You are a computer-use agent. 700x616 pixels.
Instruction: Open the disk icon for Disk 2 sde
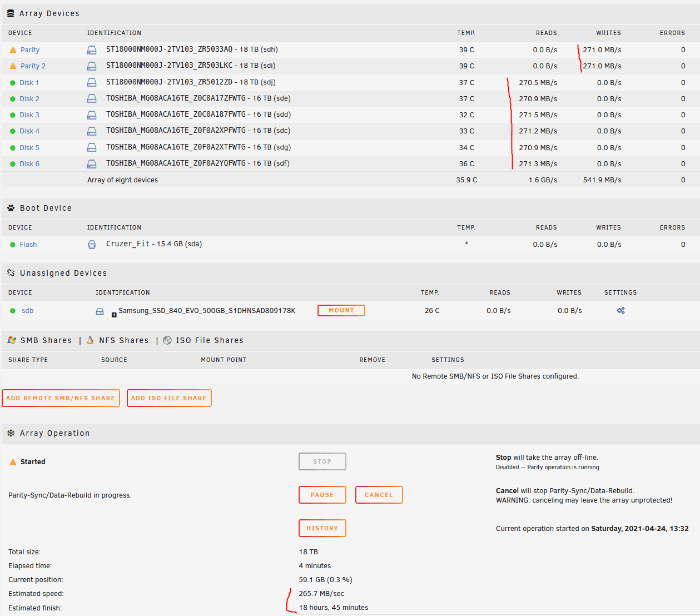pos(92,99)
